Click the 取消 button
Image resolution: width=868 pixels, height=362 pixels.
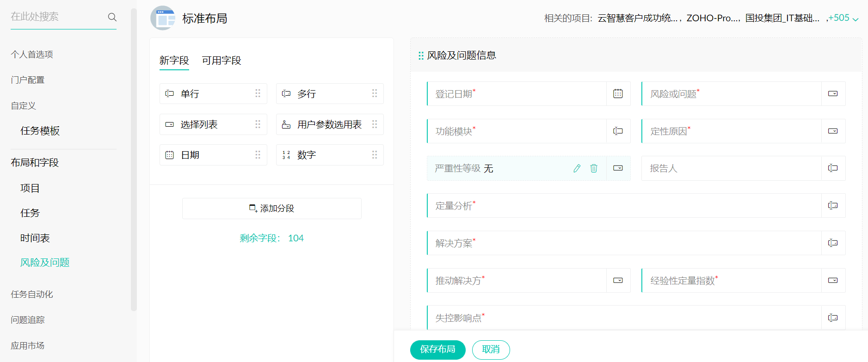tap(491, 350)
